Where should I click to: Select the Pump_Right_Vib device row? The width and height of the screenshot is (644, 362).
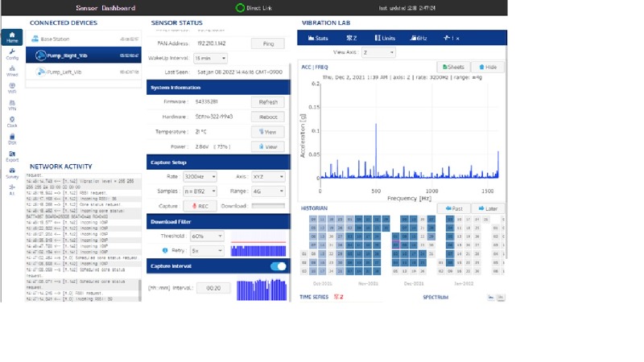(x=84, y=55)
